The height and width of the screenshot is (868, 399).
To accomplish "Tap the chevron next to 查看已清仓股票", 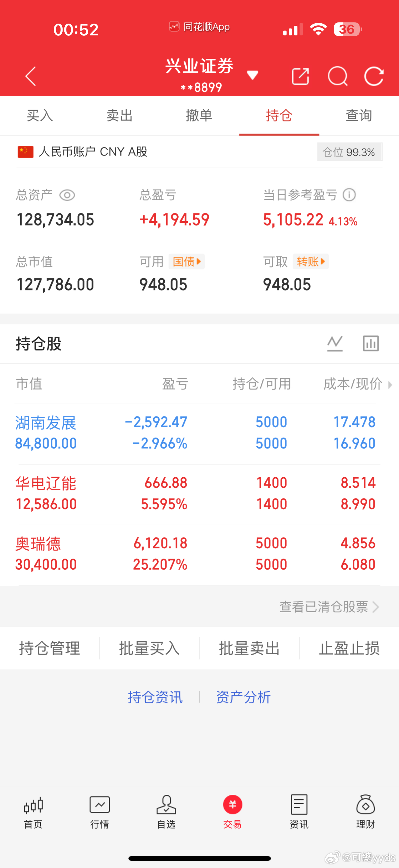I will tap(376, 607).
